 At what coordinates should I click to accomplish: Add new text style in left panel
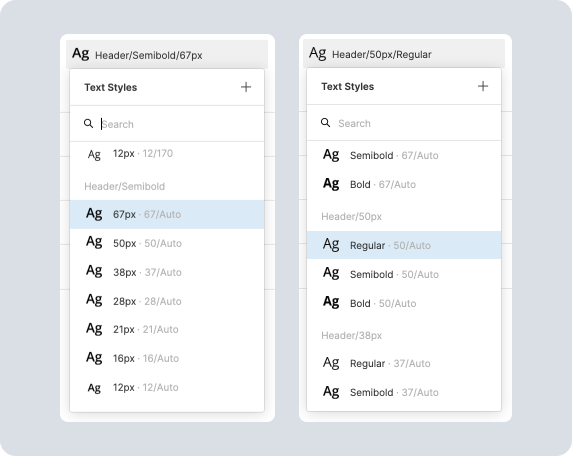click(x=246, y=87)
